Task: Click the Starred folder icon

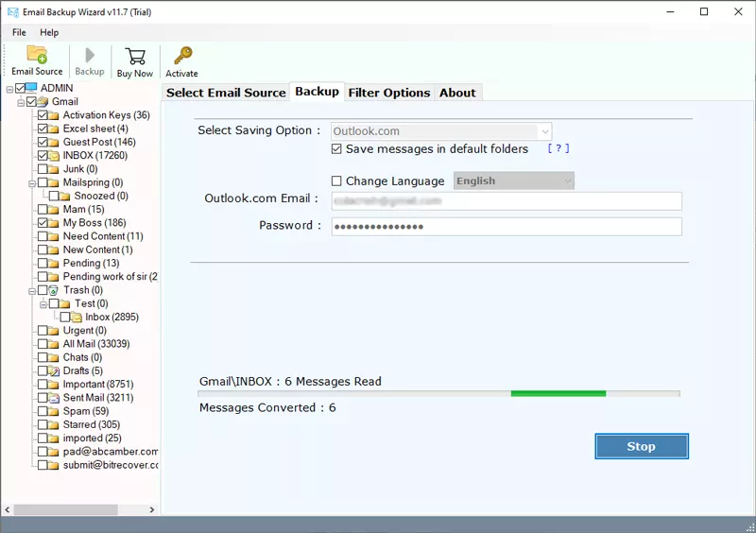Action: click(54, 425)
